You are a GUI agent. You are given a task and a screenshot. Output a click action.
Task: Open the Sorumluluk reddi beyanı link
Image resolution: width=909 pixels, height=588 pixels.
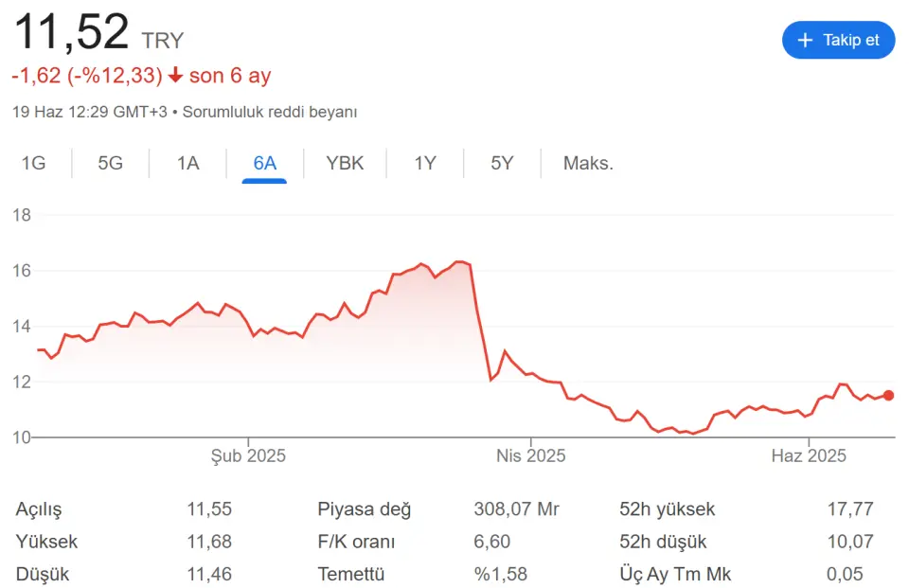click(270, 112)
